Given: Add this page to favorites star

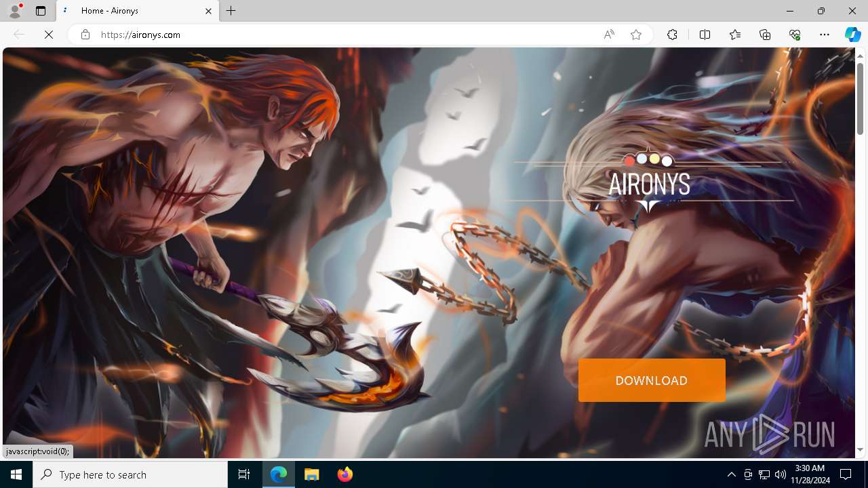Looking at the screenshot, I should 636,35.
